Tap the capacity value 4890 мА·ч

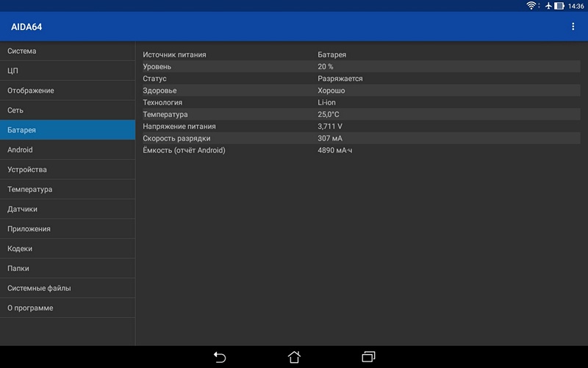click(335, 150)
